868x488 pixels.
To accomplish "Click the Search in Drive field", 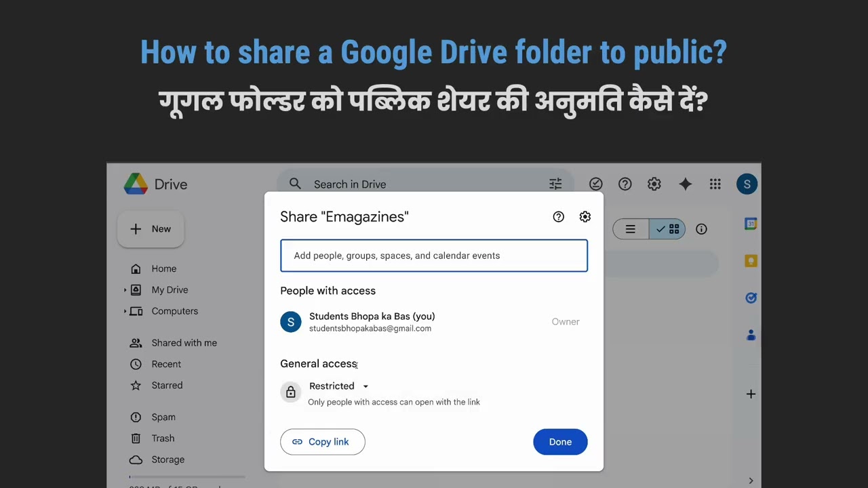I will pos(426,184).
